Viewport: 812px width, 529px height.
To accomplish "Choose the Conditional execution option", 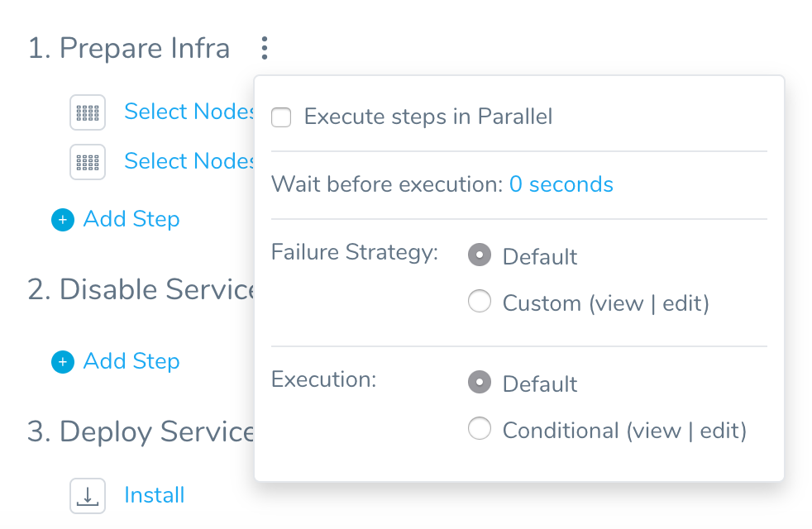I will click(480, 429).
